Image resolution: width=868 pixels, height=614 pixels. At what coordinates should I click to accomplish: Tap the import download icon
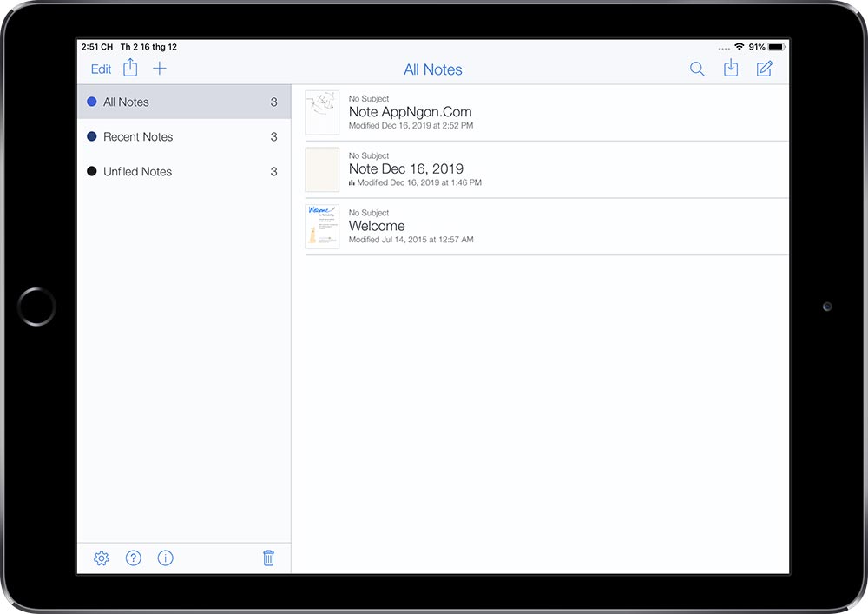pos(731,68)
